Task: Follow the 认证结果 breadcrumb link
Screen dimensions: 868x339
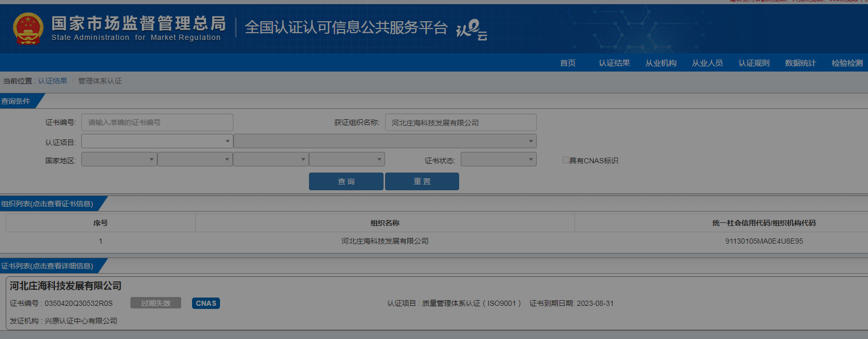Action: [x=53, y=81]
